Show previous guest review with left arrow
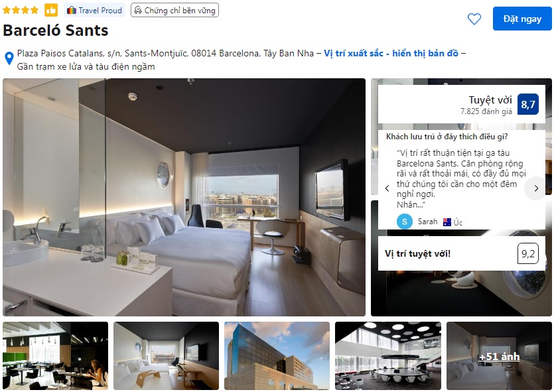The width and height of the screenshot is (554, 392). tap(387, 188)
